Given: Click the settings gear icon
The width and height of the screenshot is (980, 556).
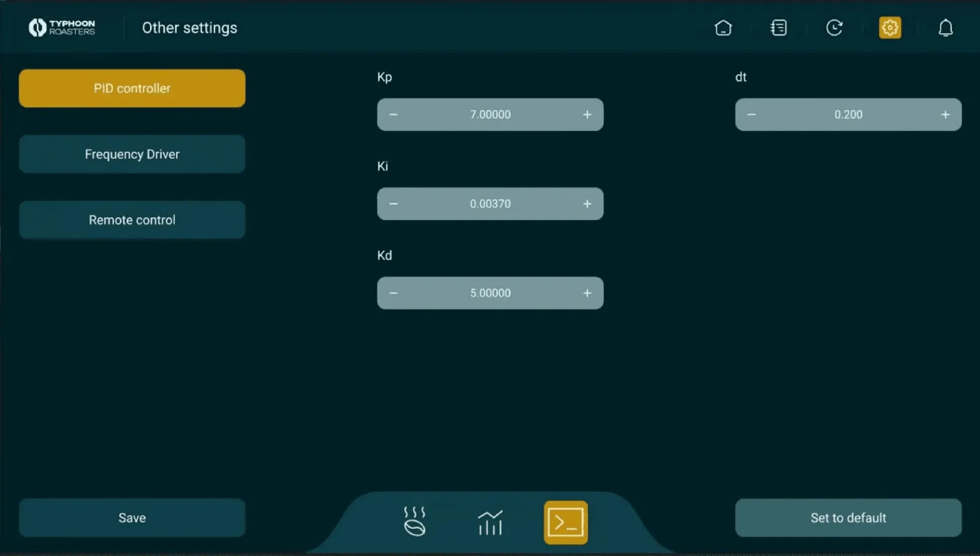Looking at the screenshot, I should click(889, 28).
